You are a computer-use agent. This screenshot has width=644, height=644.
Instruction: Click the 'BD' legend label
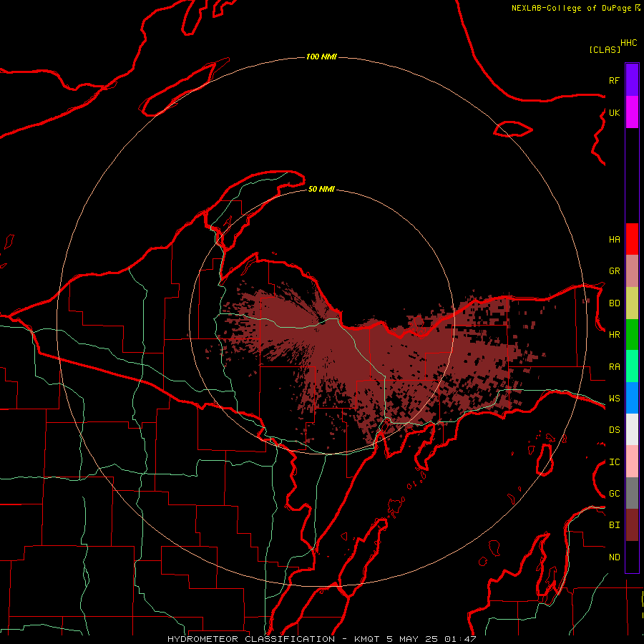(x=615, y=303)
